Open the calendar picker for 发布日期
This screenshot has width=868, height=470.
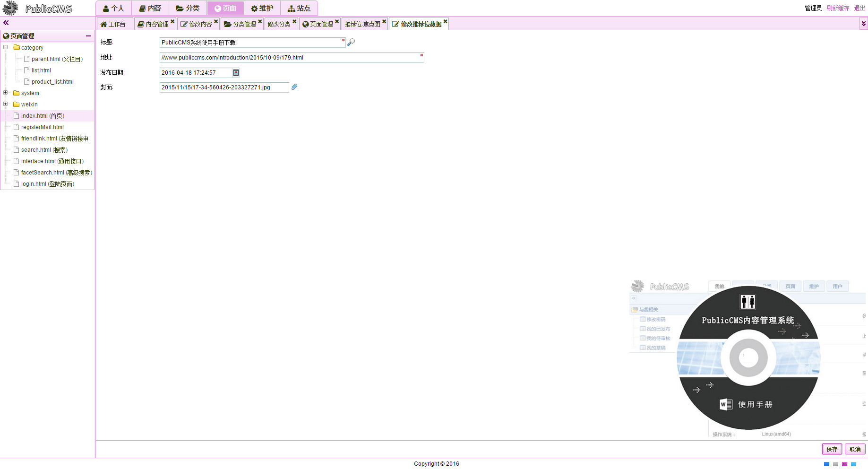tap(236, 72)
